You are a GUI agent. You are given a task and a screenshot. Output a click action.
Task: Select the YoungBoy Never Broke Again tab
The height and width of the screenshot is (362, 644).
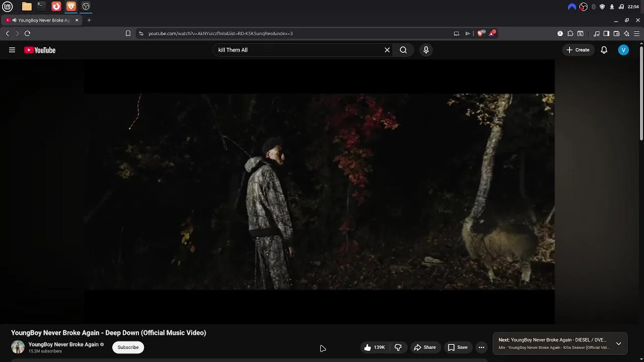[41, 20]
